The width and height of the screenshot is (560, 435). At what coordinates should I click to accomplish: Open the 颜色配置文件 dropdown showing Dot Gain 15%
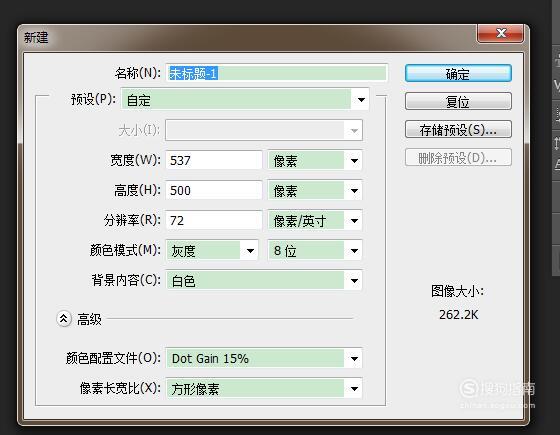coord(264,358)
